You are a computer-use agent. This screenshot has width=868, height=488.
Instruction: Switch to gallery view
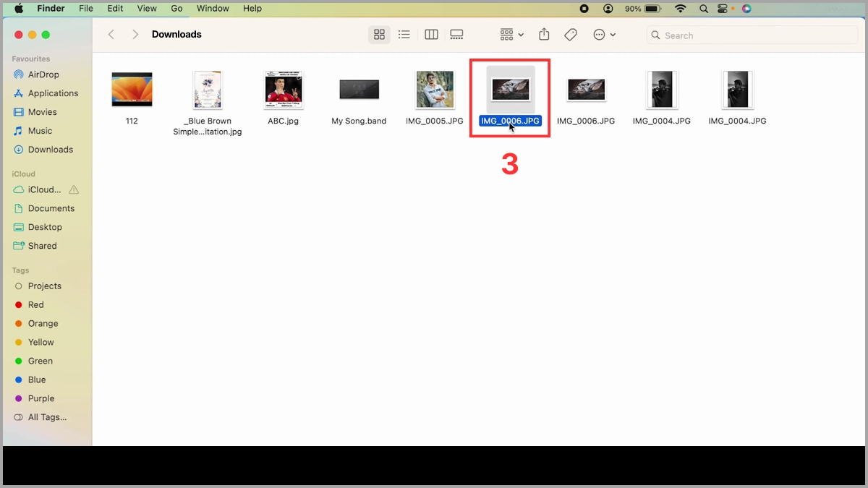[456, 35]
